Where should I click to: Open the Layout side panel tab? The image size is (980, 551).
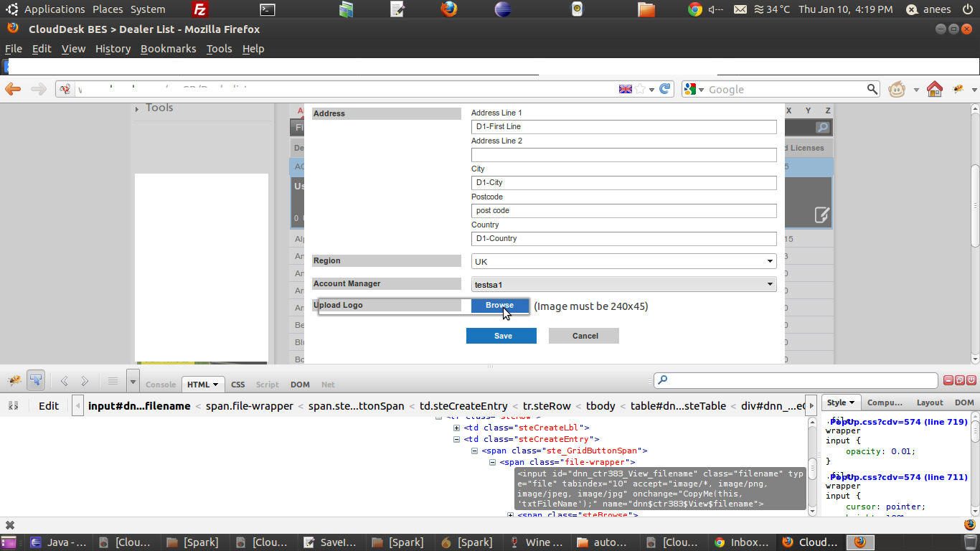tap(930, 402)
